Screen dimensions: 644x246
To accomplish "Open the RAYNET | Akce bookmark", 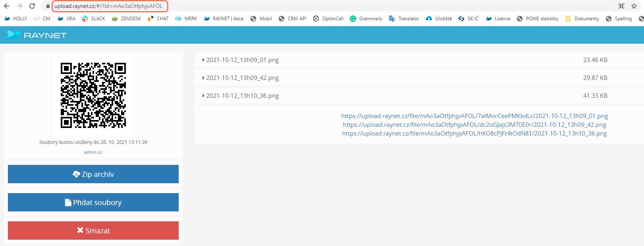I will coord(224,19).
